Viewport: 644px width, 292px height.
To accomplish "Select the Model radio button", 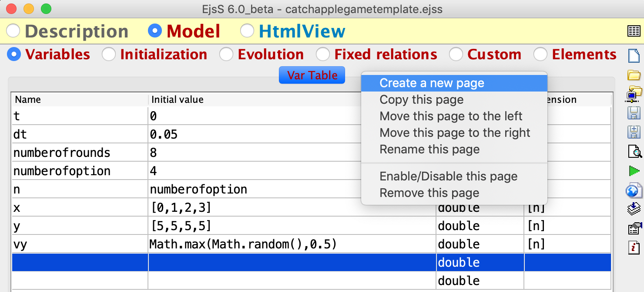I will tap(154, 31).
